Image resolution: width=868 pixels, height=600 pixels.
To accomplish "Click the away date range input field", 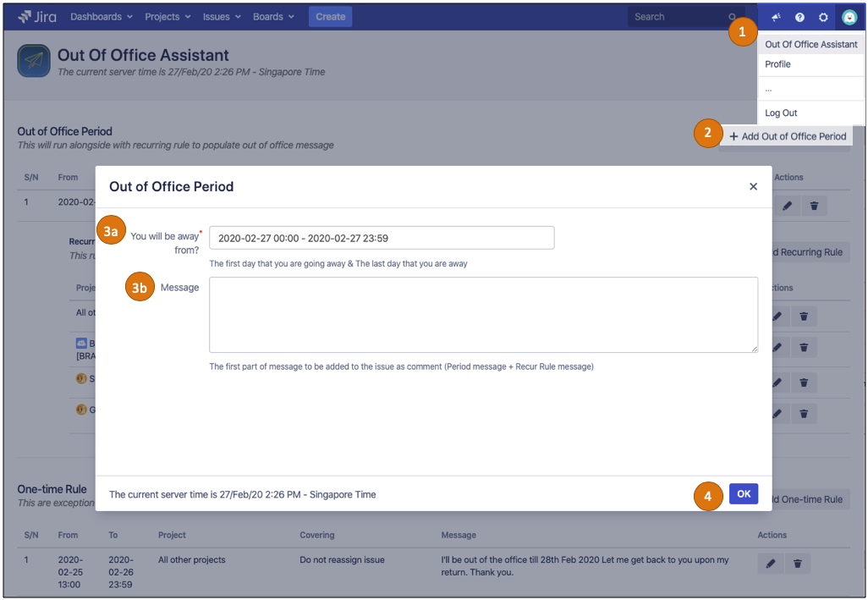I will (x=382, y=238).
